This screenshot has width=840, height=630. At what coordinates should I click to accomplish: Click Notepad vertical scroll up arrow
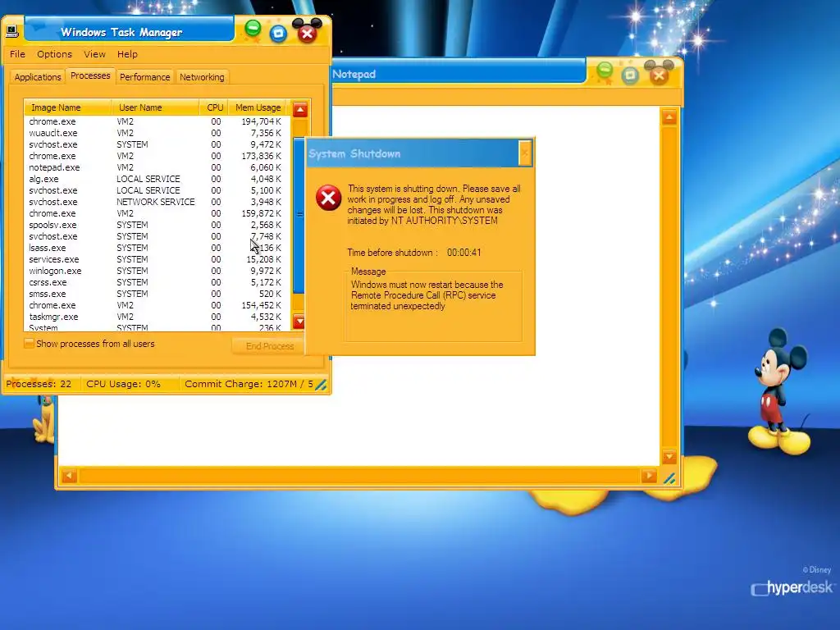point(669,116)
